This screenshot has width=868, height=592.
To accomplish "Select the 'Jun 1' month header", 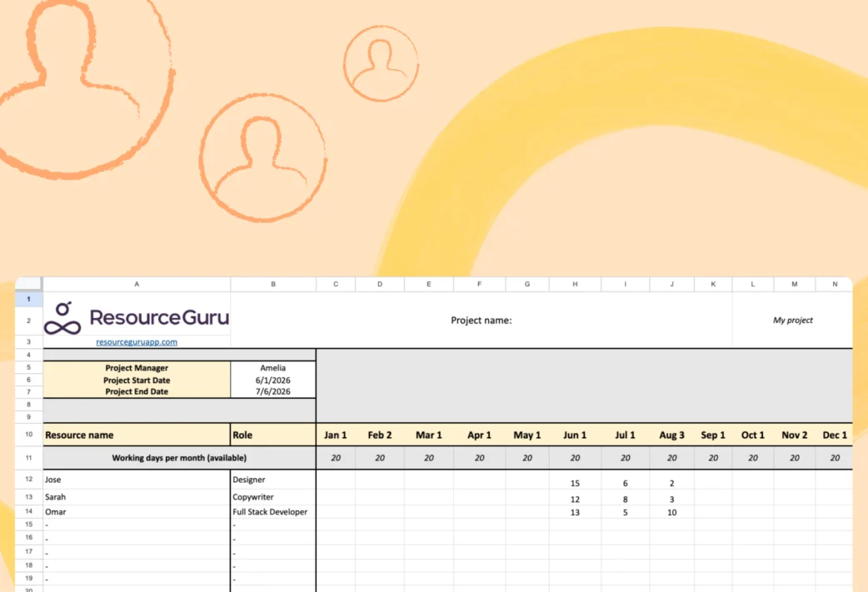I will coord(575,435).
